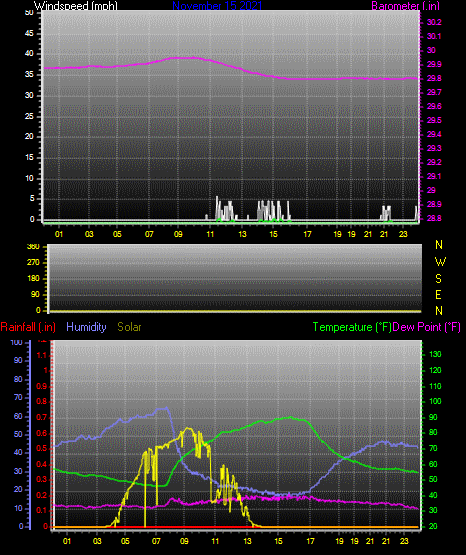Click windspeed axis value "5"

(32, 199)
